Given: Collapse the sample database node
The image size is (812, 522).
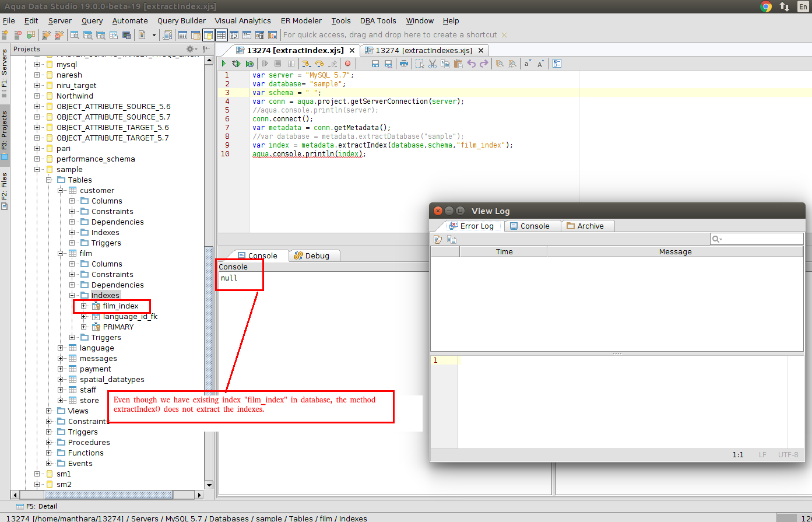Looking at the screenshot, I should (x=37, y=170).
